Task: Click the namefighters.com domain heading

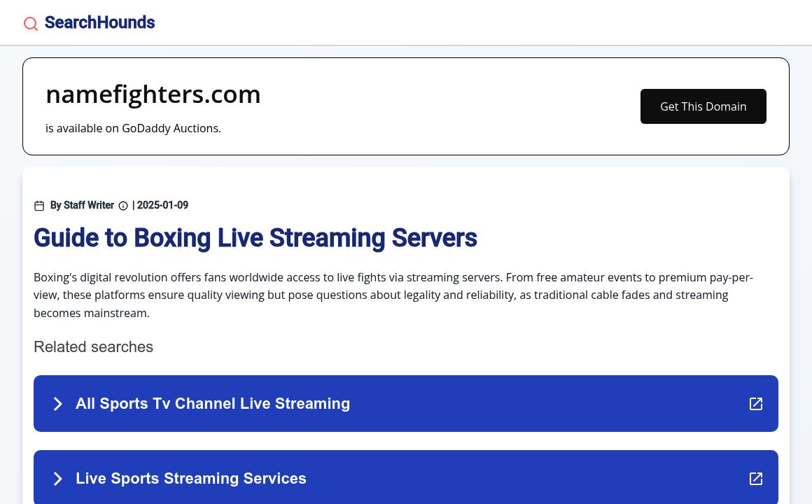Action: click(153, 94)
